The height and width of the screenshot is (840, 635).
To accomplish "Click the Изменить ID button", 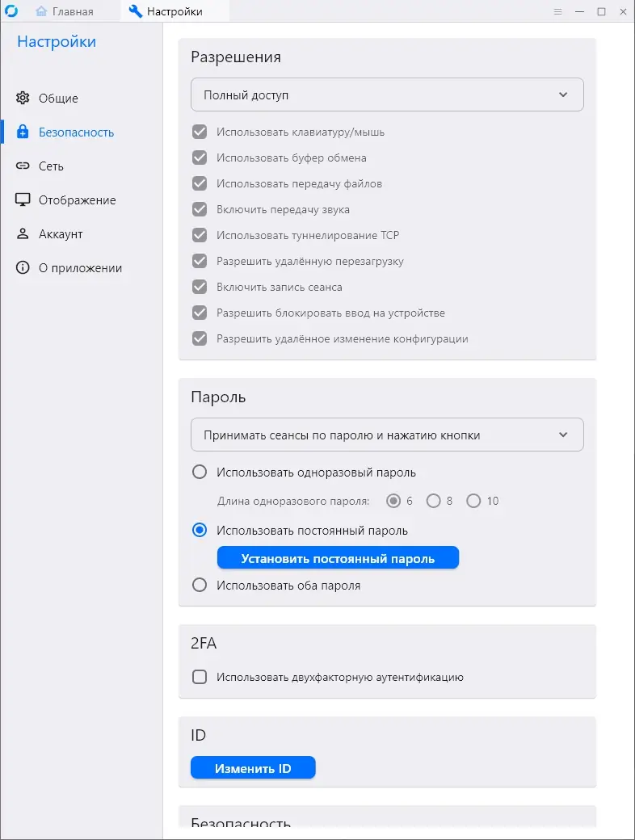I will pos(253,769).
